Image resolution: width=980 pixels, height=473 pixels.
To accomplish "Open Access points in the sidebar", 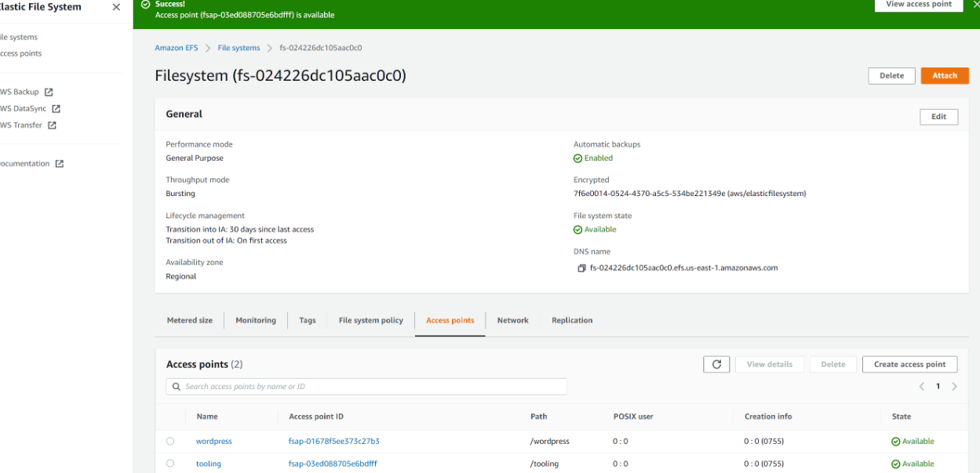I will tap(20, 54).
